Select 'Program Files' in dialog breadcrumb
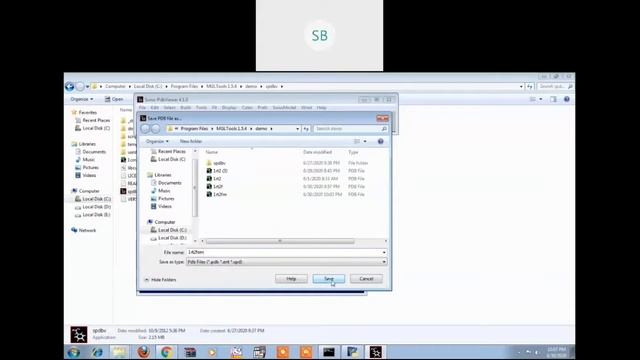640x360 pixels. pos(194,129)
